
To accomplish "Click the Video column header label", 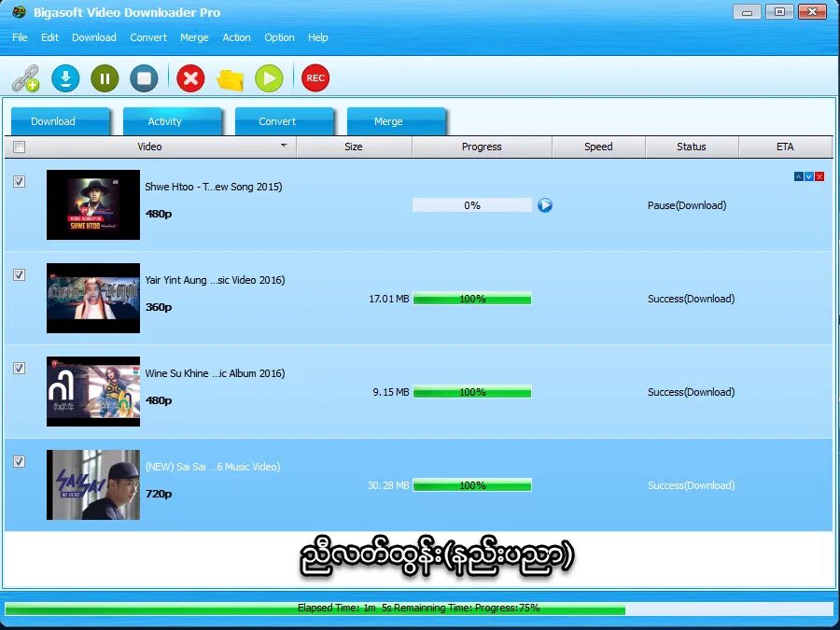I will coord(149,147).
